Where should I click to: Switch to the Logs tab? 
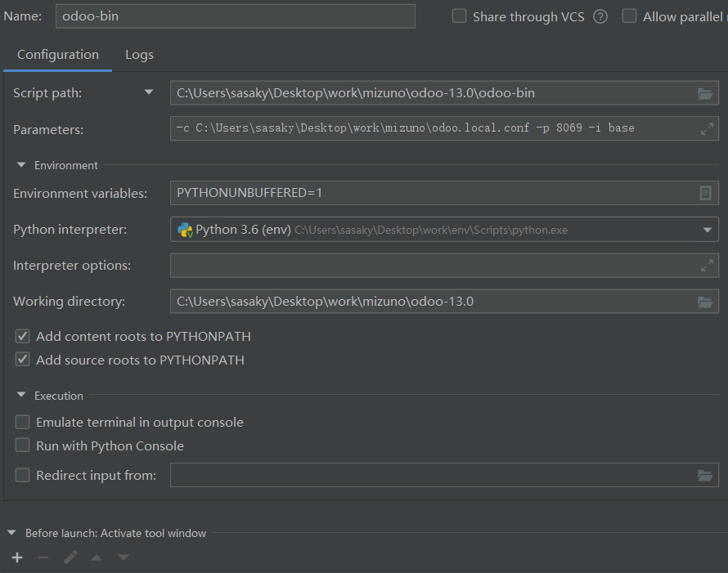[139, 55]
